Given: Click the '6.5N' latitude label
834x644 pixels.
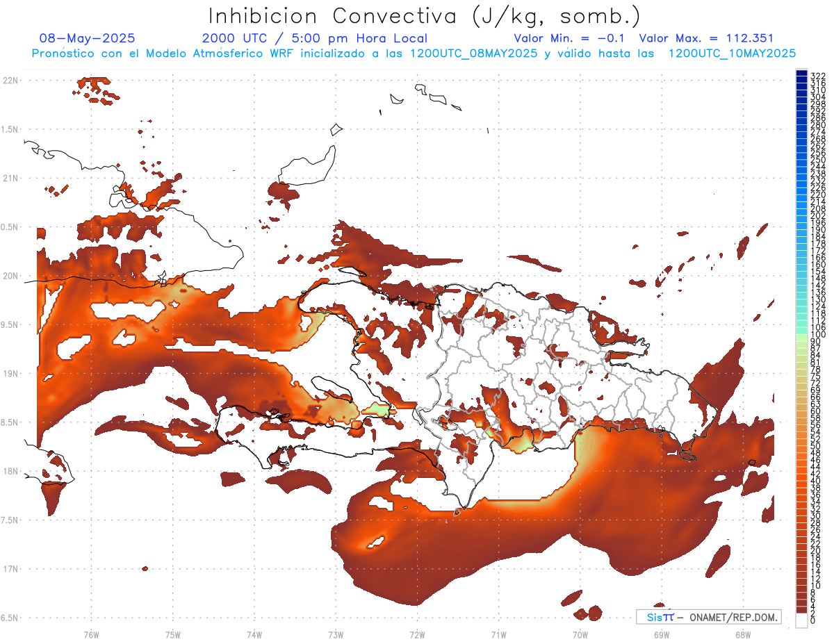Looking at the screenshot, I should [x=10, y=618].
